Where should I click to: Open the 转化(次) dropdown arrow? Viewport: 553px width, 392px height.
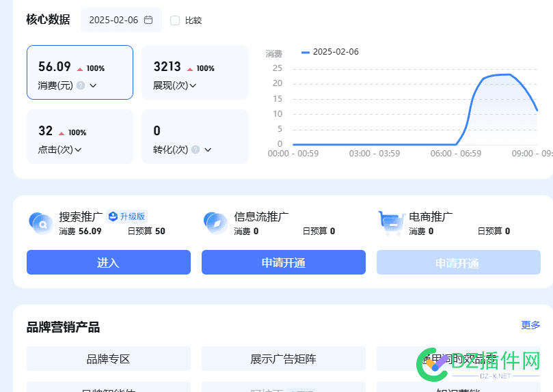pyautogui.click(x=208, y=150)
